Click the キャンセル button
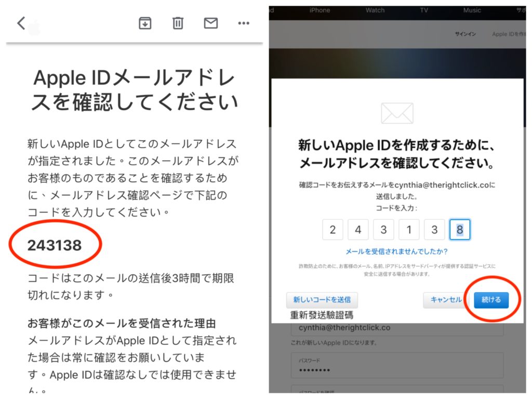The height and width of the screenshot is (399, 532). coord(446,300)
